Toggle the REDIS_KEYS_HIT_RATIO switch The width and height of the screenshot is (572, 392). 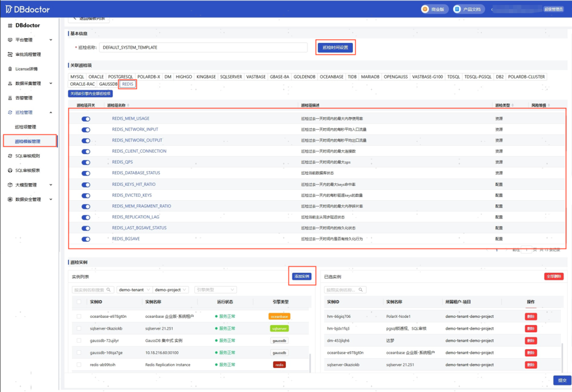[x=86, y=185]
